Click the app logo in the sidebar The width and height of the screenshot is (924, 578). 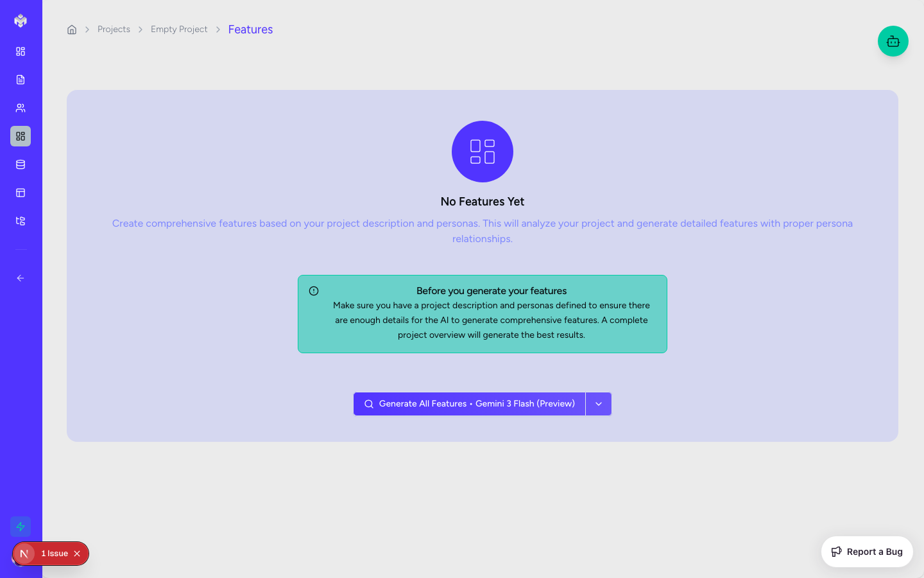[x=21, y=21]
